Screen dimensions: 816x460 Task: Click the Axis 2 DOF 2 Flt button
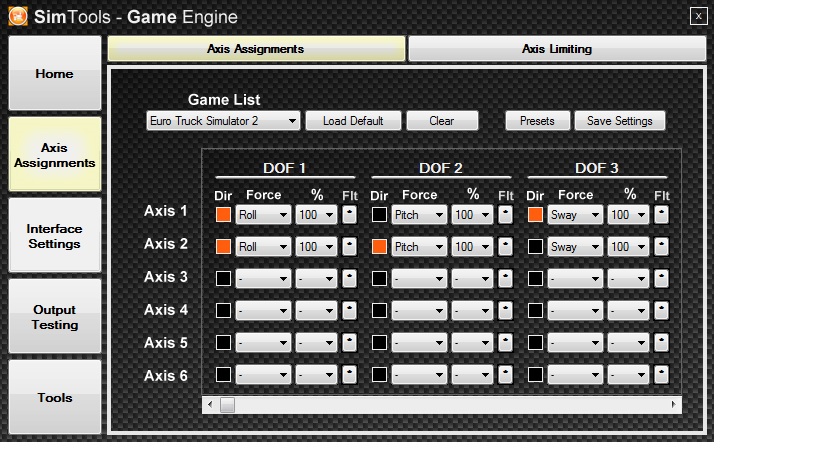point(505,246)
